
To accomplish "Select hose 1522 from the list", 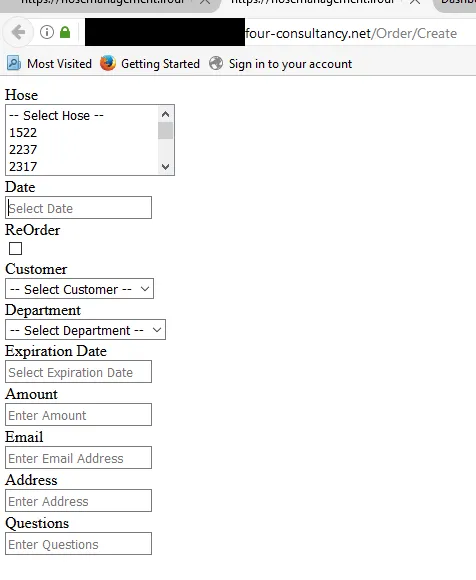I will coord(23,132).
